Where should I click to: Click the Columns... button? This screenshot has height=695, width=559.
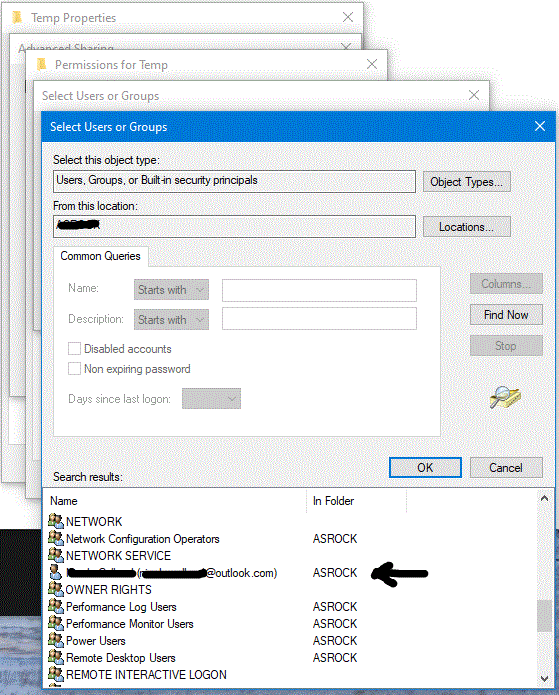click(506, 284)
